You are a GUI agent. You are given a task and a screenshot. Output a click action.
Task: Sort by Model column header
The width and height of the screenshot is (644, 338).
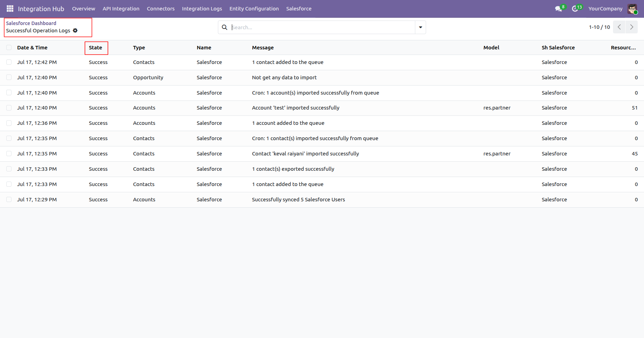pos(491,48)
